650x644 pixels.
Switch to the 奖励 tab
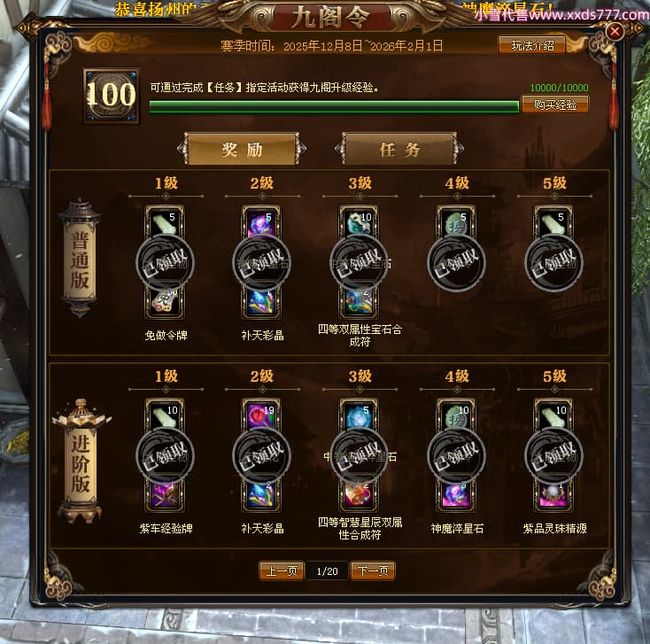[242, 149]
